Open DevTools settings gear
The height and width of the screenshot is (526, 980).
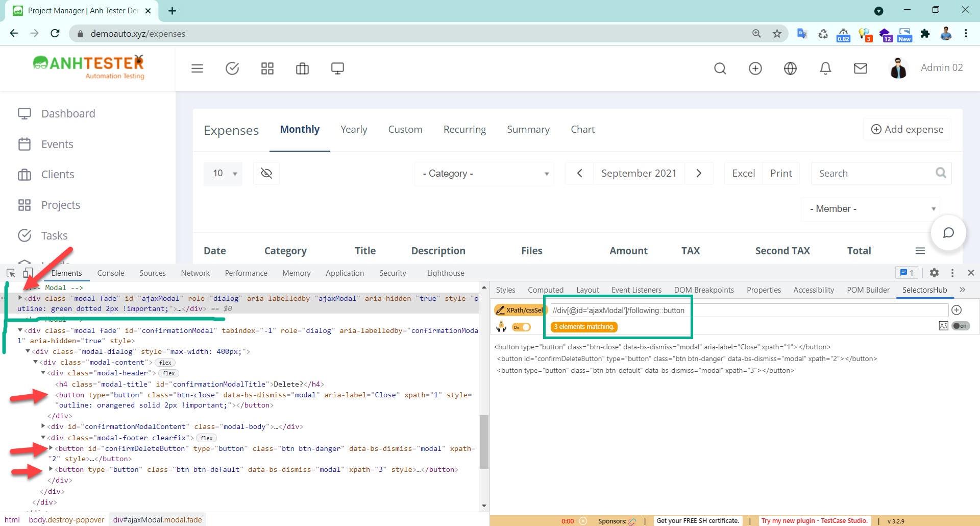[x=934, y=273]
